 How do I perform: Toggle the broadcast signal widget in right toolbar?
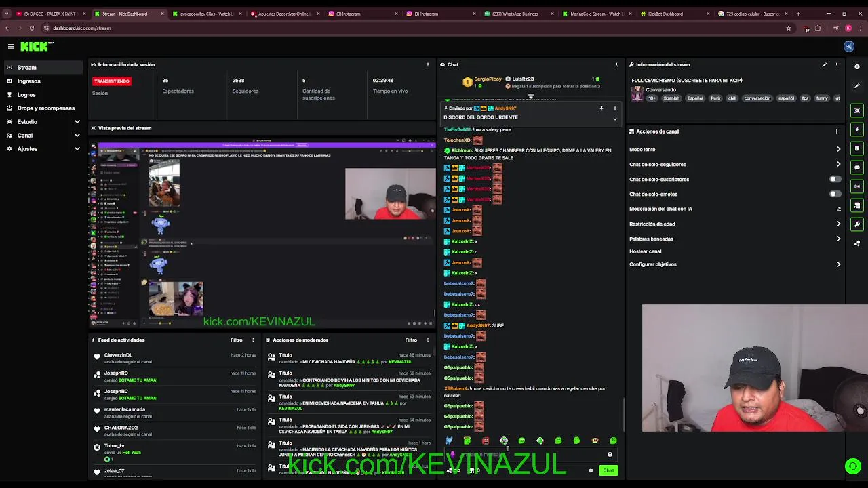pos(857,186)
